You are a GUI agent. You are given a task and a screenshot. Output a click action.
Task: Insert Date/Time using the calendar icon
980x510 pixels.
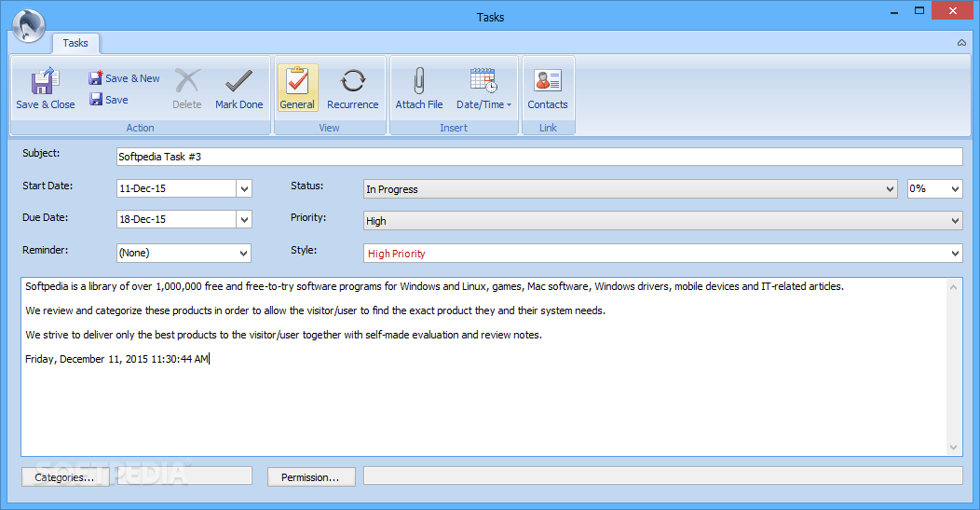pos(483,81)
